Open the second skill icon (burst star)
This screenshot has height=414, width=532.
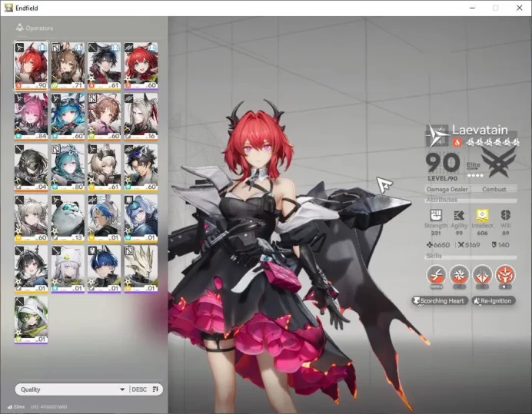(459, 275)
